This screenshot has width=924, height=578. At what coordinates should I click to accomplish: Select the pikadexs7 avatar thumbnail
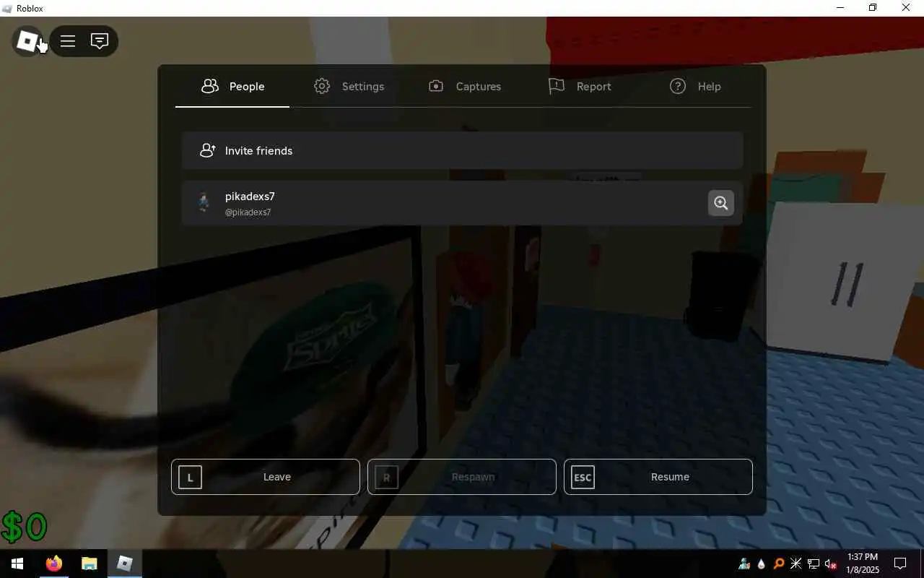(x=204, y=203)
